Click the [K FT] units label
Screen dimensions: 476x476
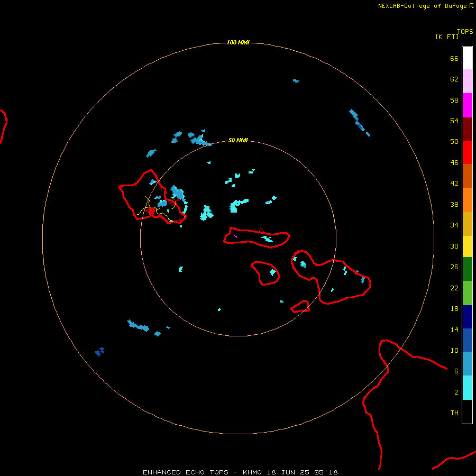pyautogui.click(x=447, y=37)
